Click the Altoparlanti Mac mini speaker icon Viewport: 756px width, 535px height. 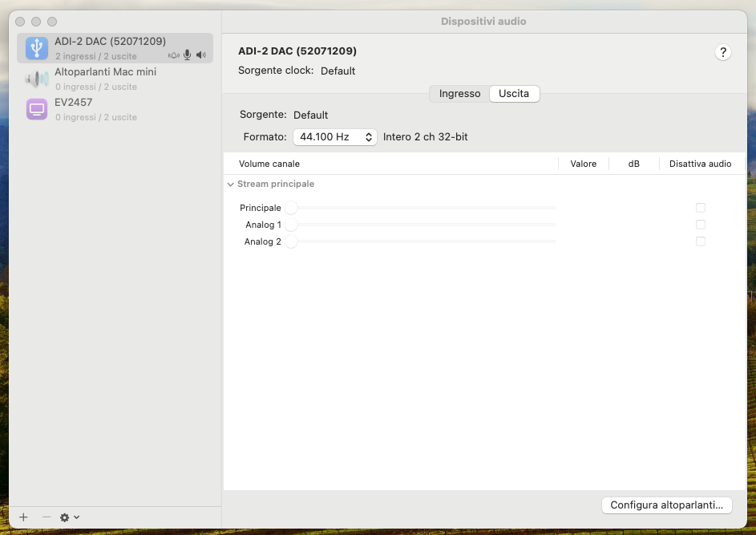[x=37, y=79]
